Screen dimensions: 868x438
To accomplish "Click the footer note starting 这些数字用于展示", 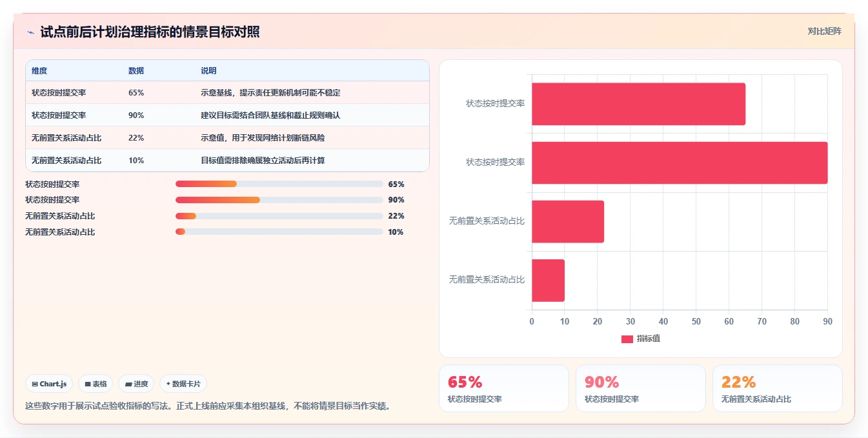I will [x=207, y=406].
